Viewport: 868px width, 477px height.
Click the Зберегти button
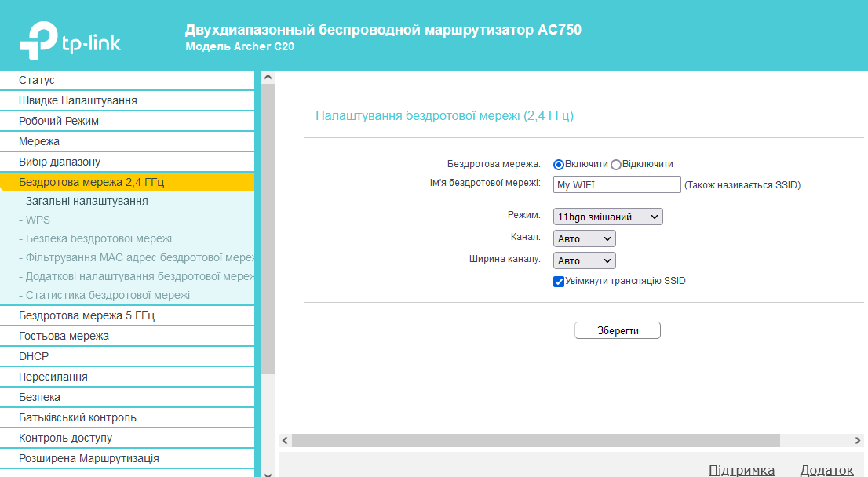pos(617,330)
